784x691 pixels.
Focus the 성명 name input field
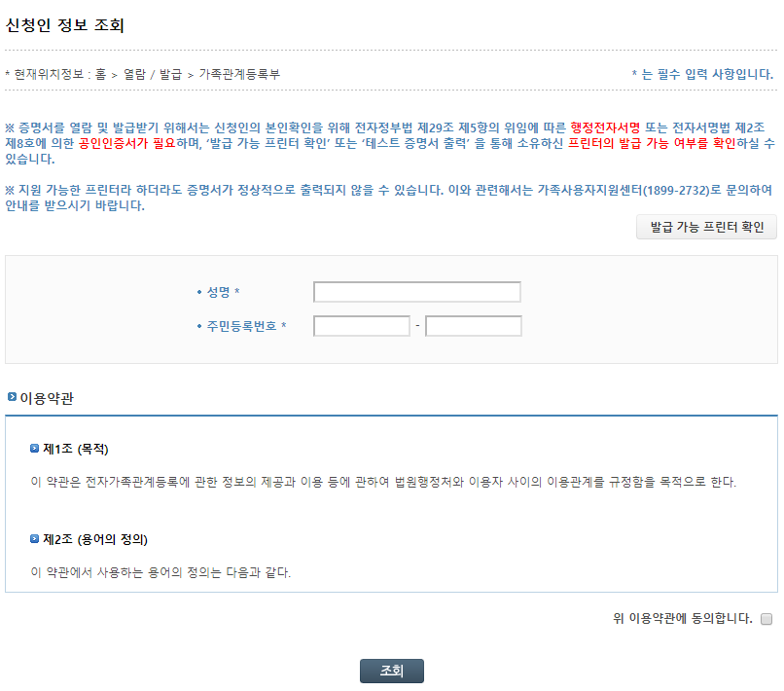417,292
